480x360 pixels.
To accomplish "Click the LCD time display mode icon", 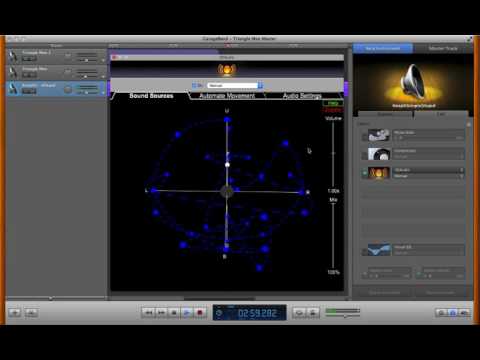I will tap(219, 313).
